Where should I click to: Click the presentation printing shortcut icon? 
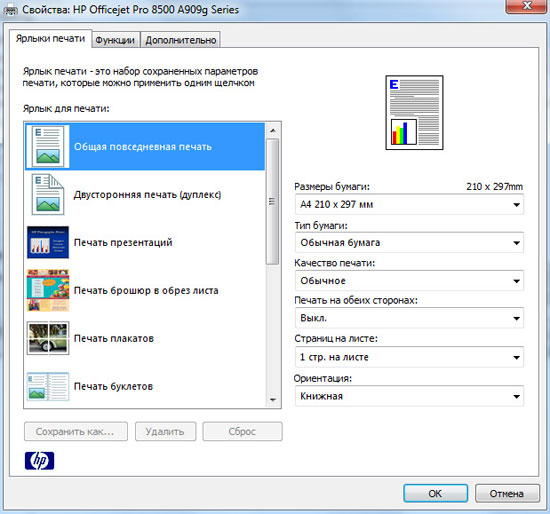point(48,242)
